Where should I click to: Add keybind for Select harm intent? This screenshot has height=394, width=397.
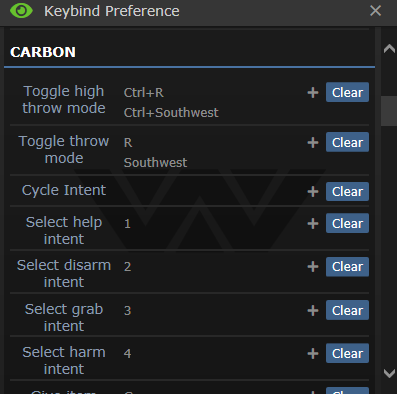click(x=313, y=353)
